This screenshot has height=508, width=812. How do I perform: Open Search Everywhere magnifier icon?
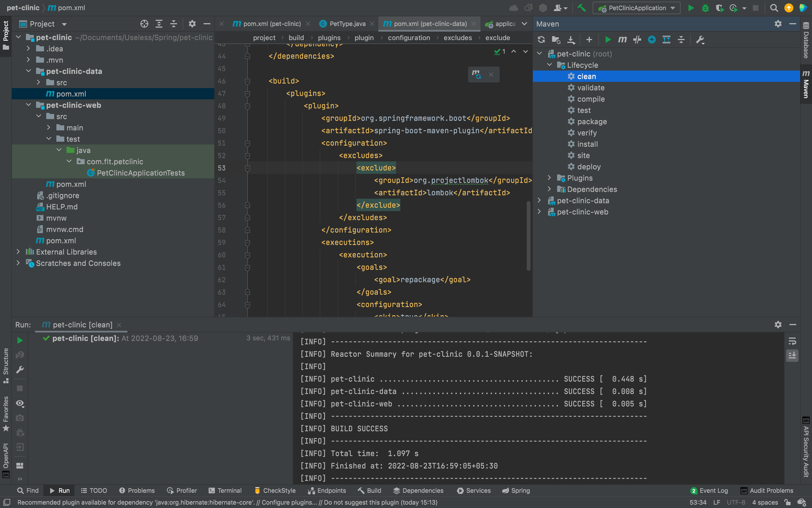(774, 8)
